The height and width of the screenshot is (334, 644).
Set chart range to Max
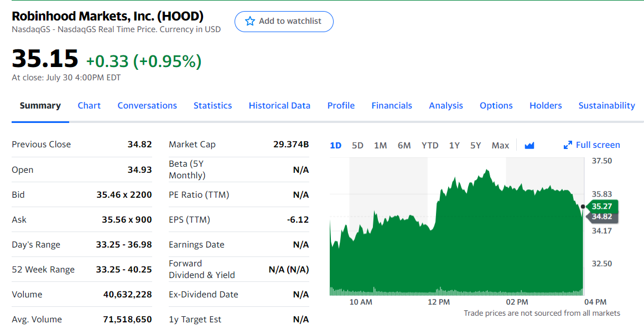[500, 145]
